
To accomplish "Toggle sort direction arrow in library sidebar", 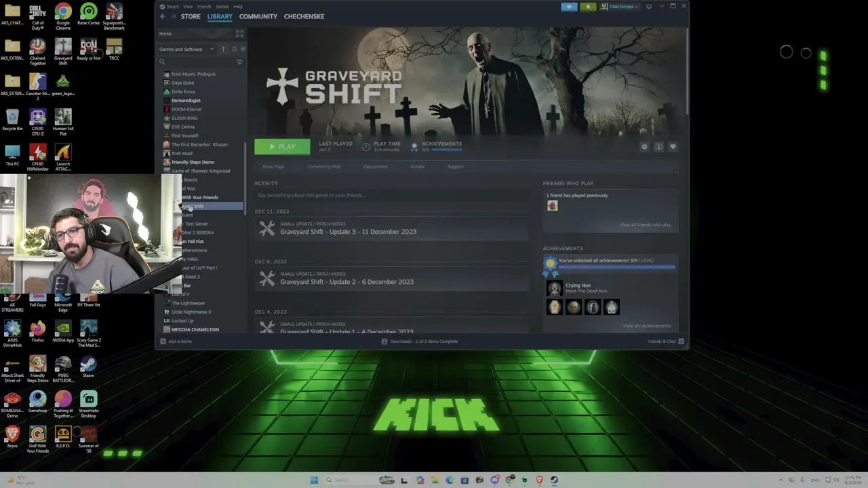I will pyautogui.click(x=223, y=49).
